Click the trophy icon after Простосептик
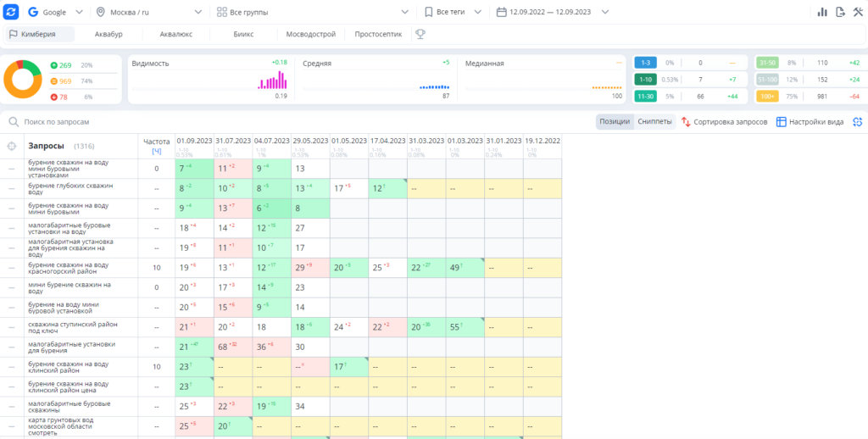Viewport: 868px width, 439px height. (420, 34)
